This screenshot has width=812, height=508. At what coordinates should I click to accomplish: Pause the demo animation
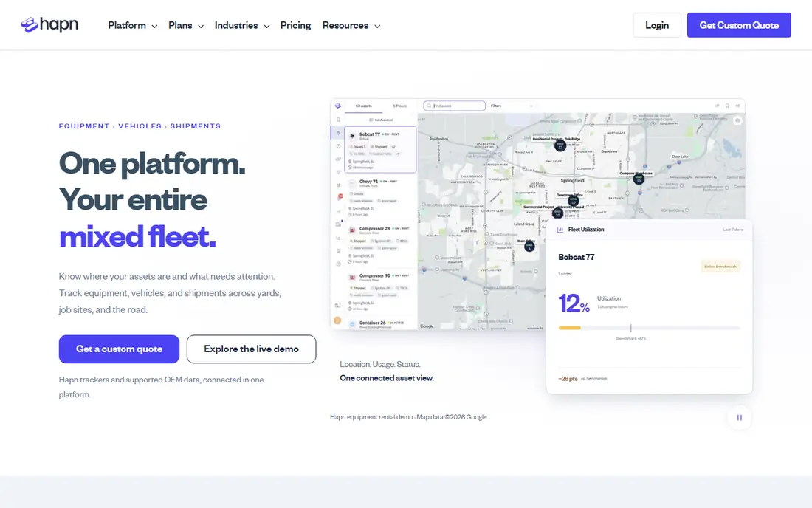click(x=740, y=417)
